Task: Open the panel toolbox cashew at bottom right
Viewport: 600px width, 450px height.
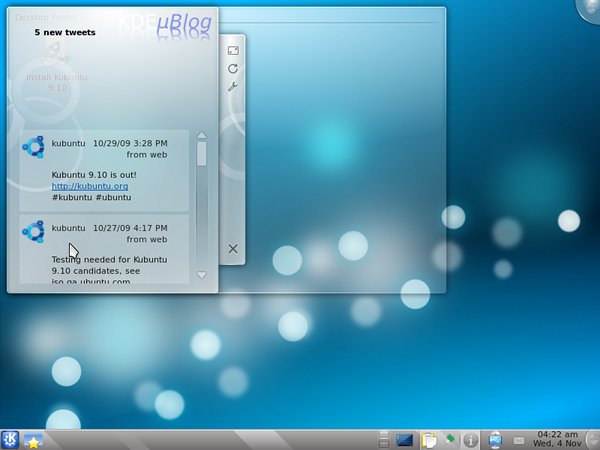Action: [593, 440]
